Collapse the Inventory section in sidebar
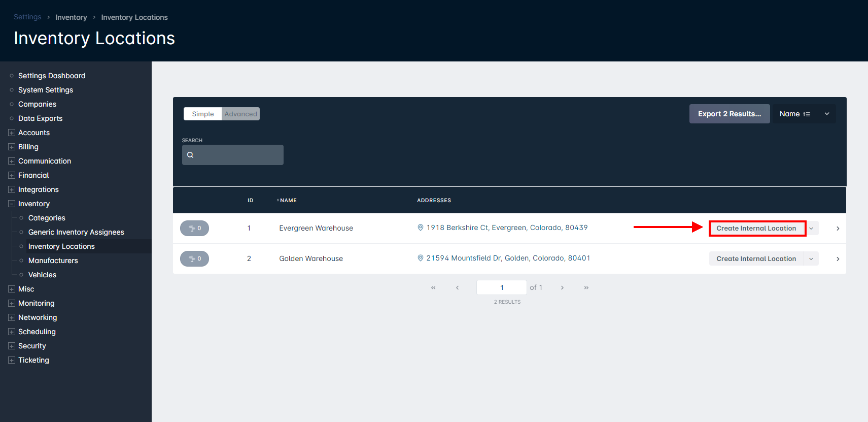The width and height of the screenshot is (868, 422). pyautogui.click(x=12, y=204)
